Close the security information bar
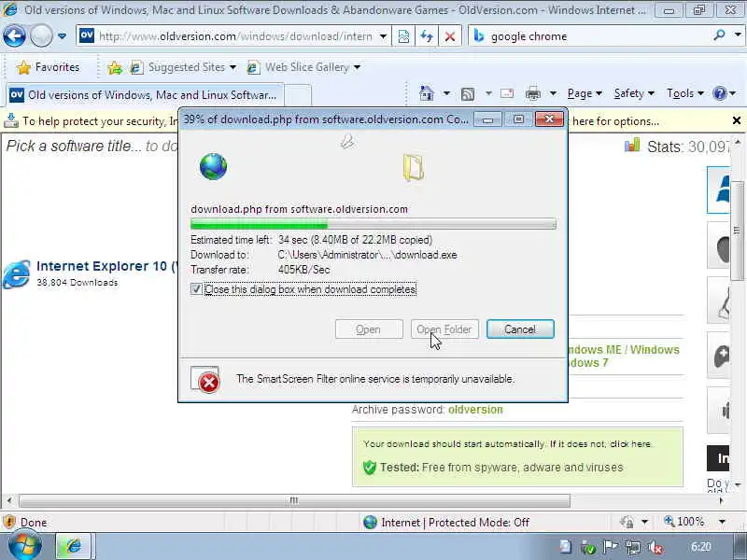747x560 pixels. click(x=737, y=120)
